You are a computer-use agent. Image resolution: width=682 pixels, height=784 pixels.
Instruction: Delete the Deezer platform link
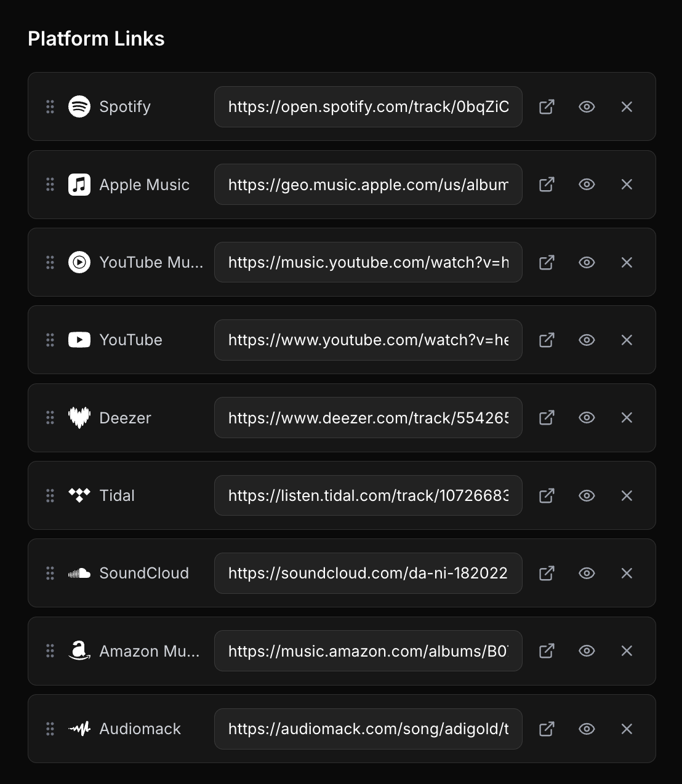click(x=627, y=418)
